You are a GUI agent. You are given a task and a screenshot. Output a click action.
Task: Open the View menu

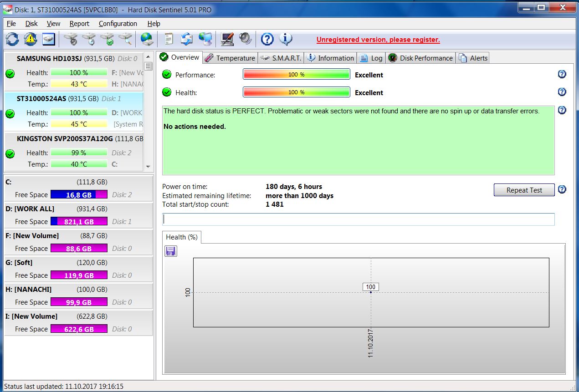point(53,24)
